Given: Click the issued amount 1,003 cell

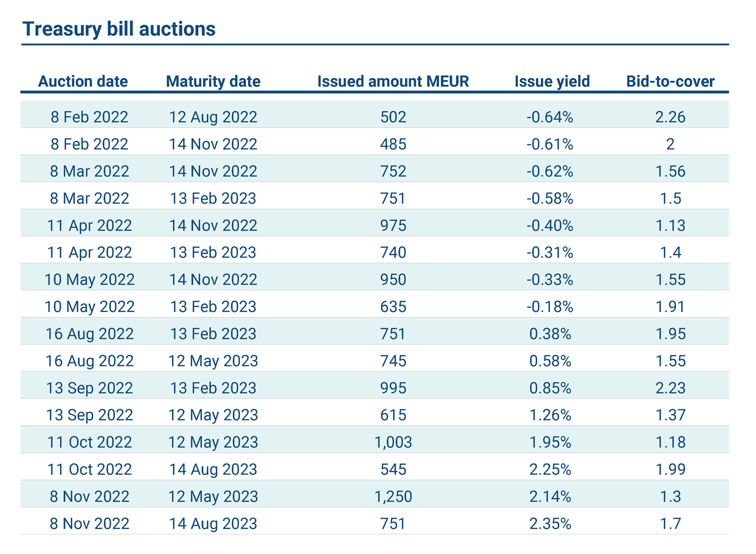Looking at the screenshot, I should point(393,442).
